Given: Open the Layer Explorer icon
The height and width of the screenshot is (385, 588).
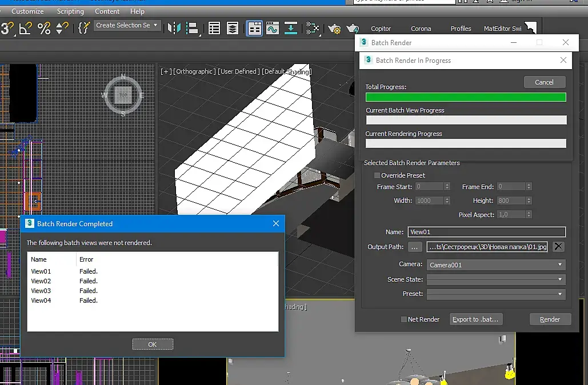Looking at the screenshot, I should 233,28.
